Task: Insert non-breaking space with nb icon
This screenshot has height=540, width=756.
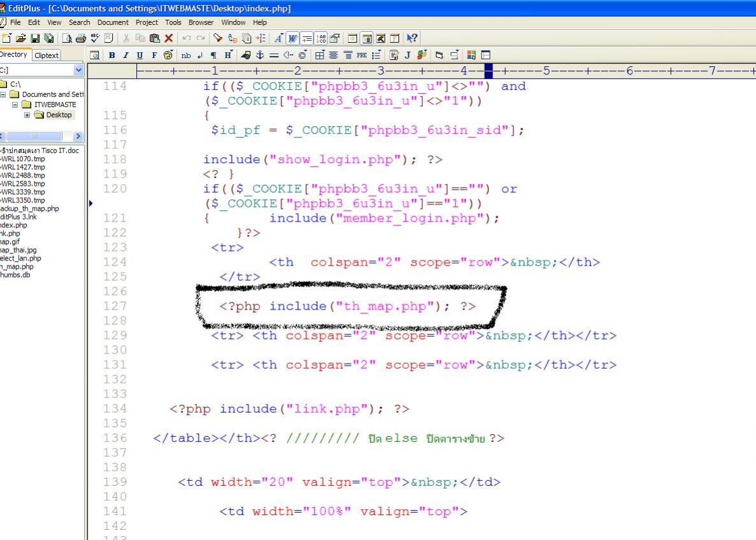Action: 185,55
